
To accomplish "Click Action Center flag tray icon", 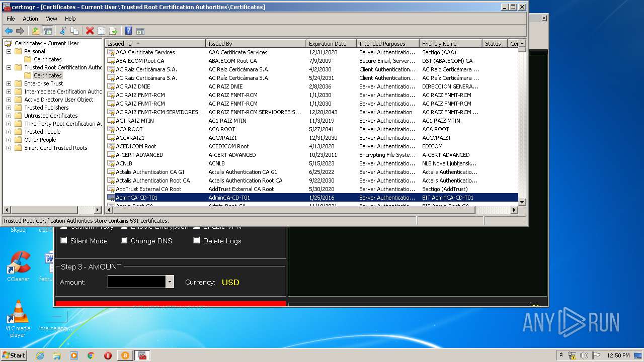I will click(x=597, y=355).
